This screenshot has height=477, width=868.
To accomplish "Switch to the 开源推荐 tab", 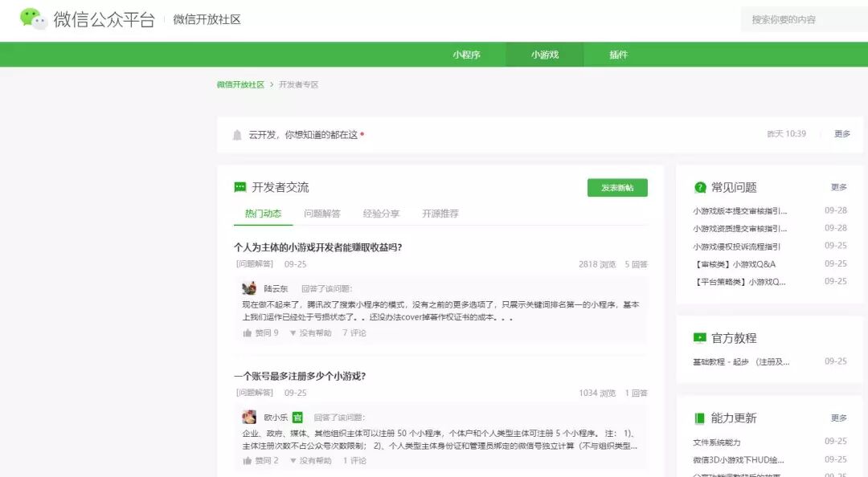I will pyautogui.click(x=440, y=214).
